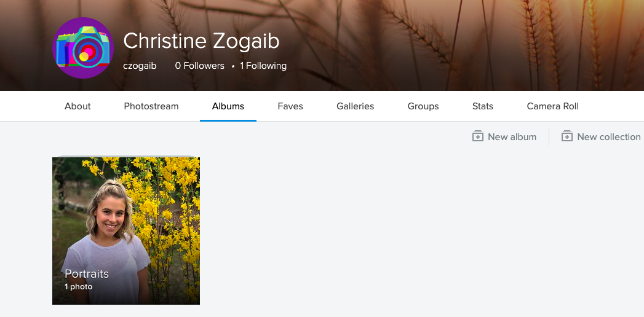Open the Galleries tab

pyautogui.click(x=356, y=106)
